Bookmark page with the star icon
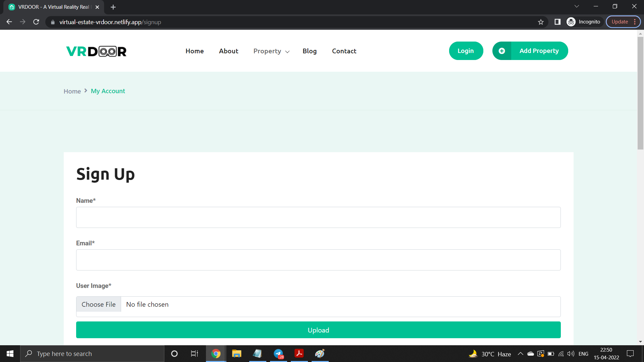The height and width of the screenshot is (362, 644). click(541, 22)
